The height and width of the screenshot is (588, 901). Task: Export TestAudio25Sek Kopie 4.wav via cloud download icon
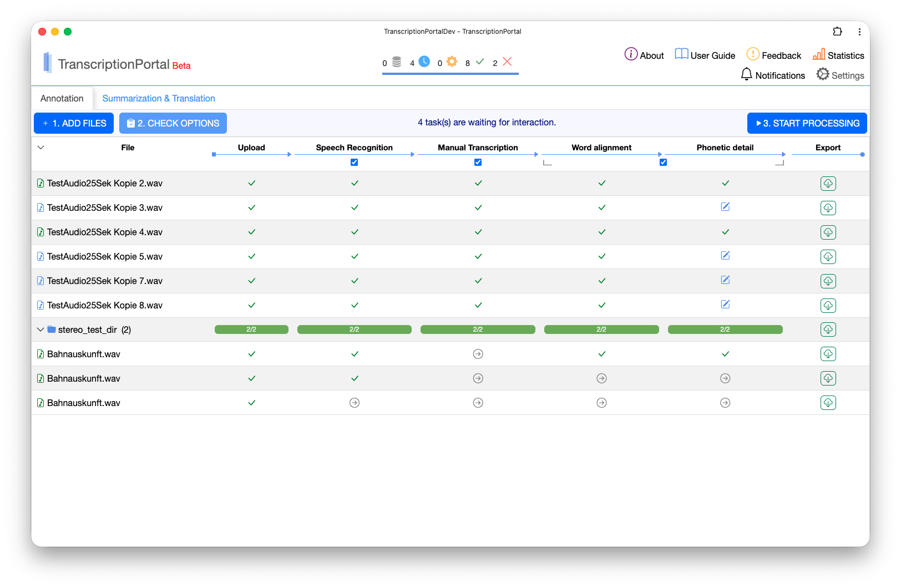tap(828, 232)
